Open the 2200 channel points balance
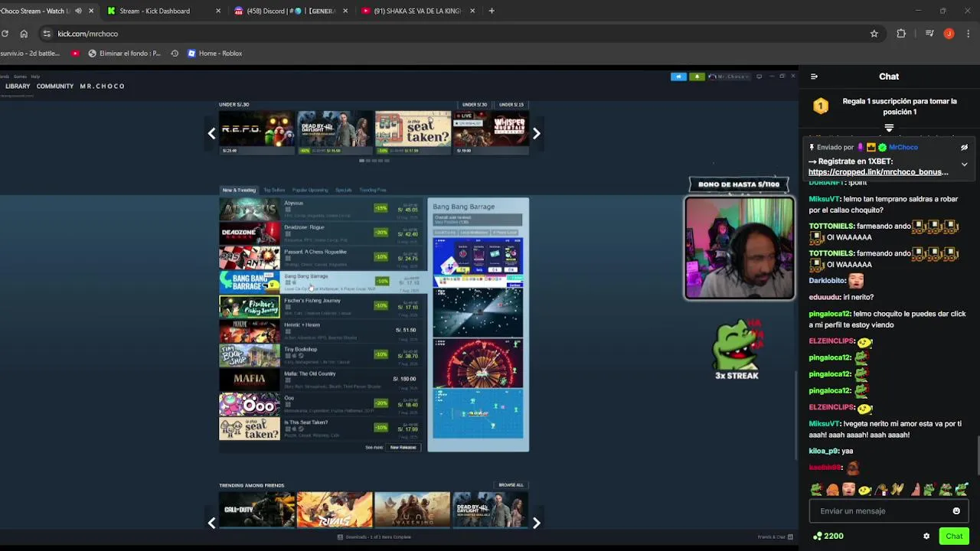The height and width of the screenshot is (551, 980). click(x=828, y=536)
